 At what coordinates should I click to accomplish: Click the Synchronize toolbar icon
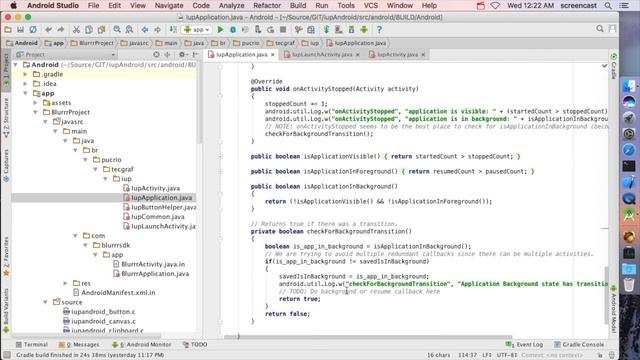click(x=33, y=29)
